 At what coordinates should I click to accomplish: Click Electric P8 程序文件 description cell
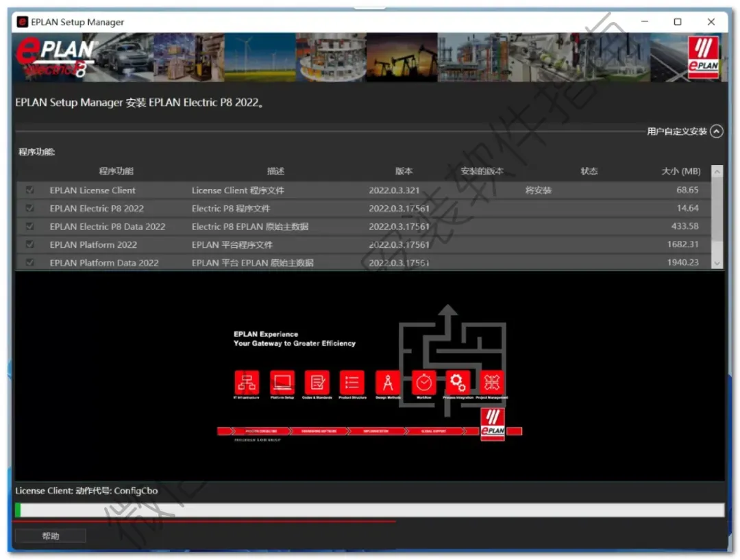point(231,208)
